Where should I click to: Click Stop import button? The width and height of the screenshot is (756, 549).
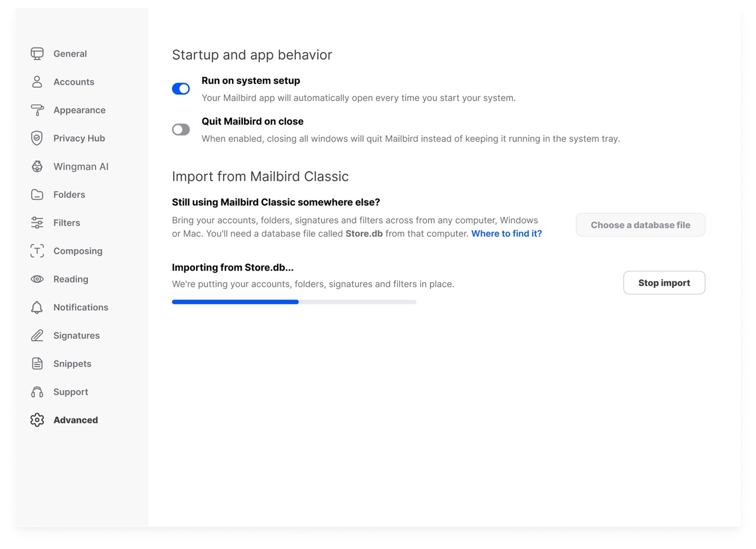[x=664, y=282]
